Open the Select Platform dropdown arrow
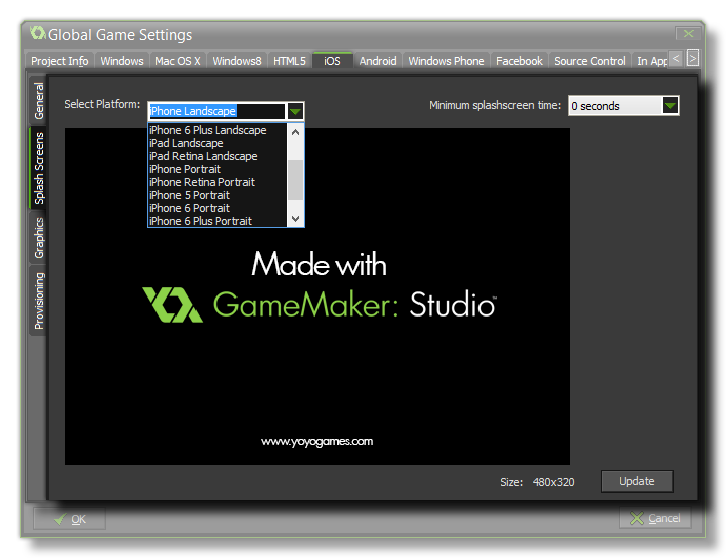The image size is (726, 558). (x=295, y=111)
